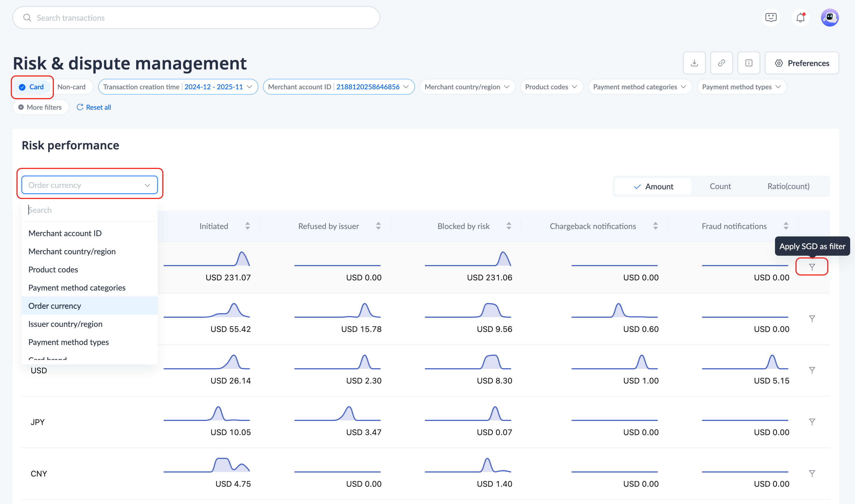The image size is (855, 504).
Task: Click the download report icon
Action: 694,63
